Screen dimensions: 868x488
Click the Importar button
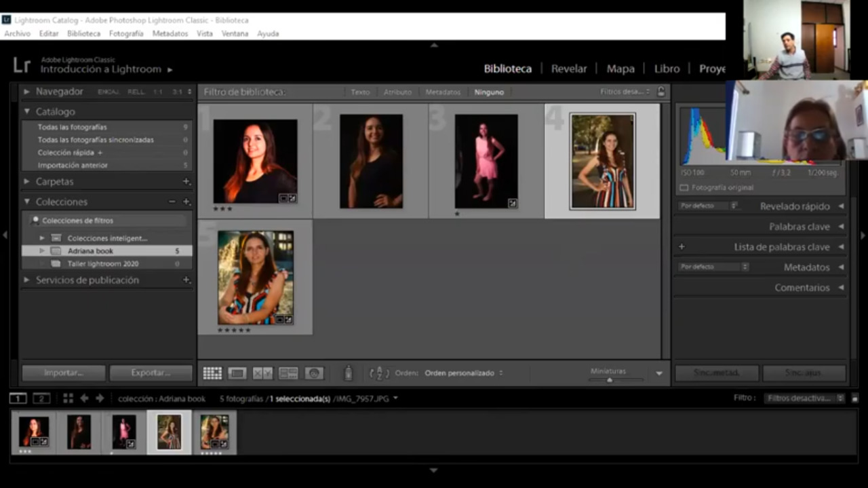63,373
